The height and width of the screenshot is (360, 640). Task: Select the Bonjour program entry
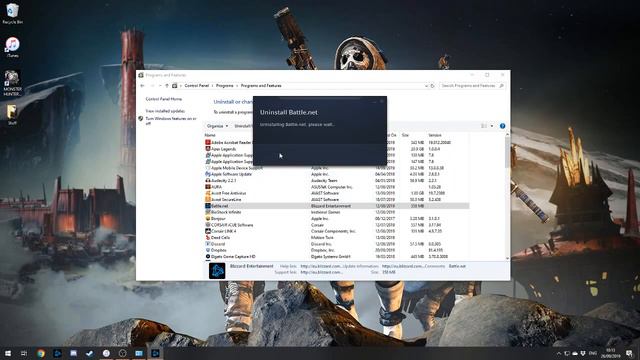coord(337,219)
